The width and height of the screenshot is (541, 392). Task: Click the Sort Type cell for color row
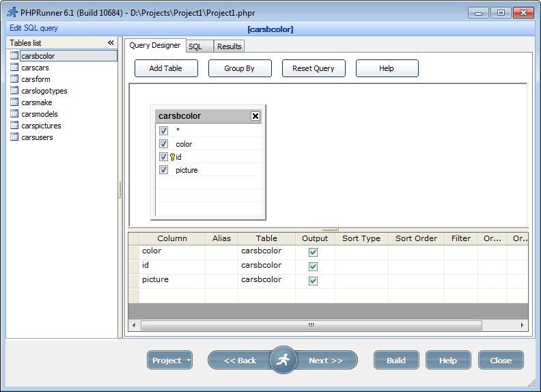(x=361, y=252)
